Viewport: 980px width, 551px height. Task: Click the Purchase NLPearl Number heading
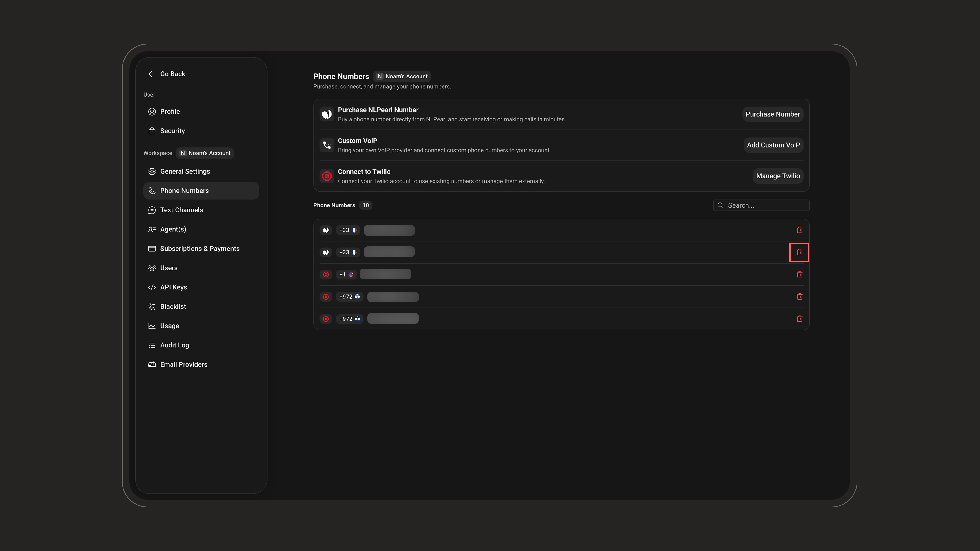(x=378, y=110)
